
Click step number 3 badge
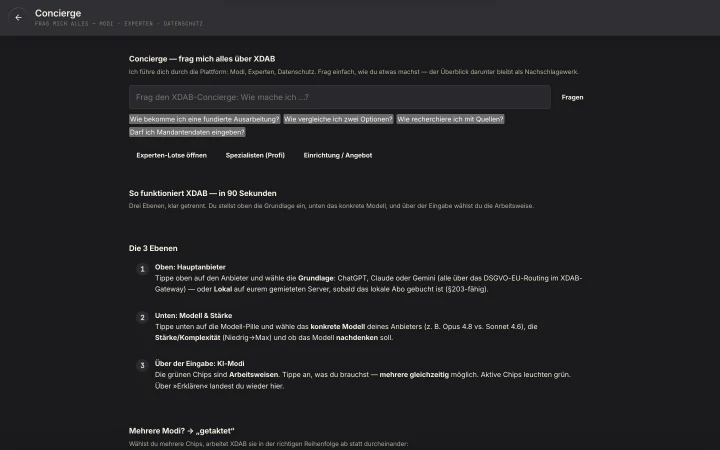(142, 366)
